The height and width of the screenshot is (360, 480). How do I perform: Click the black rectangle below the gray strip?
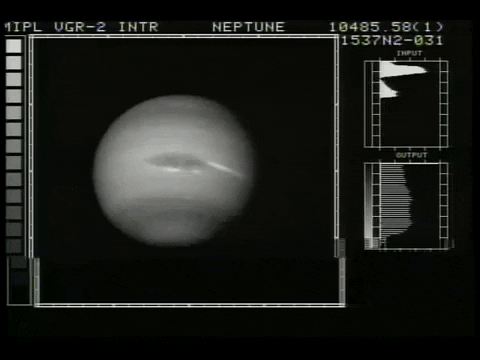click(x=18, y=280)
